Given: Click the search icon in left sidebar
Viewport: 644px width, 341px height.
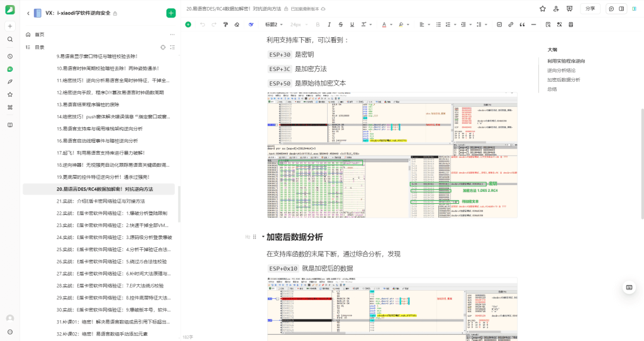Looking at the screenshot, I should click(10, 39).
